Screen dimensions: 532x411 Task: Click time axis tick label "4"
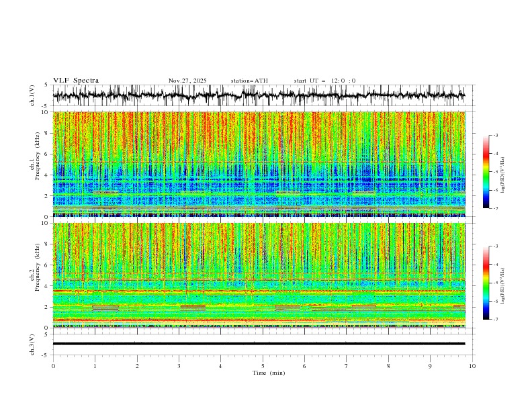click(x=220, y=366)
